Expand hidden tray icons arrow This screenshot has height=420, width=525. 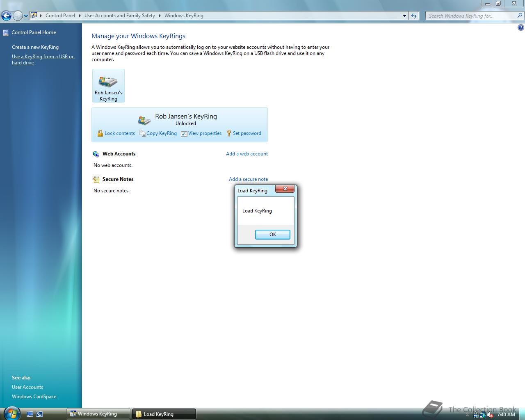467,415
